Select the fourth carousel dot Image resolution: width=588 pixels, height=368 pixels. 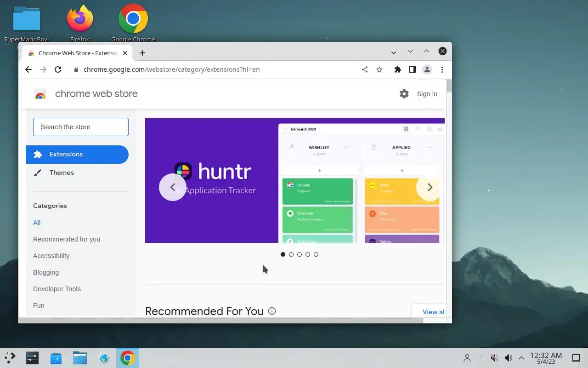308,254
